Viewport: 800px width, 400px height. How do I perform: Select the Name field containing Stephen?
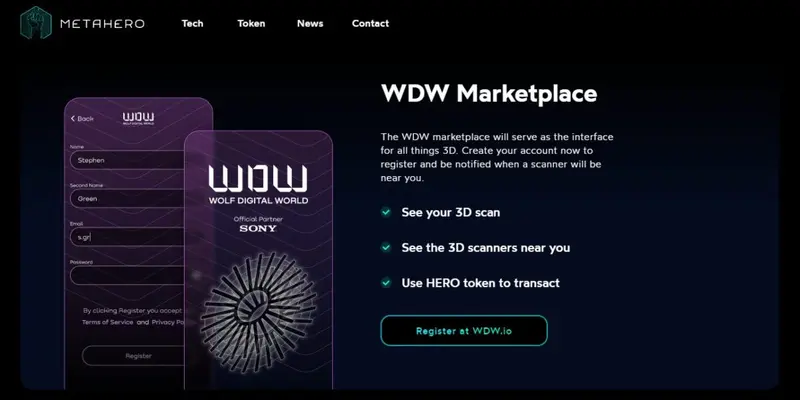tap(127, 160)
